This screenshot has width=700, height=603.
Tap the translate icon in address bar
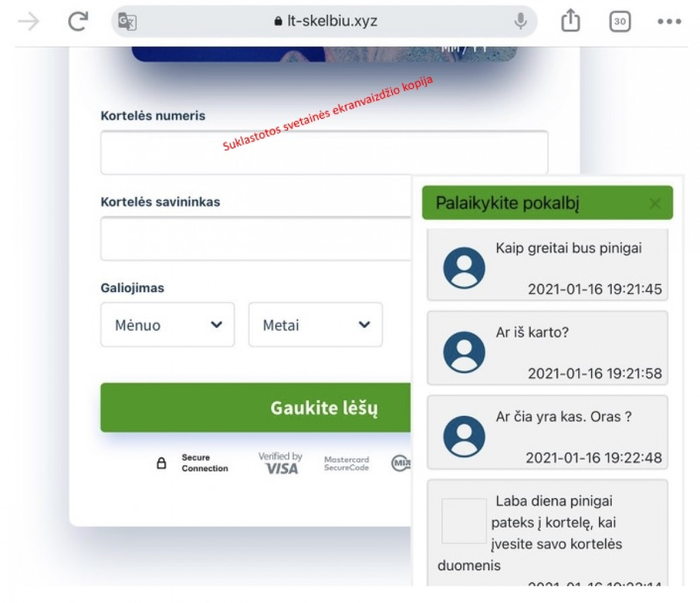coord(127,22)
